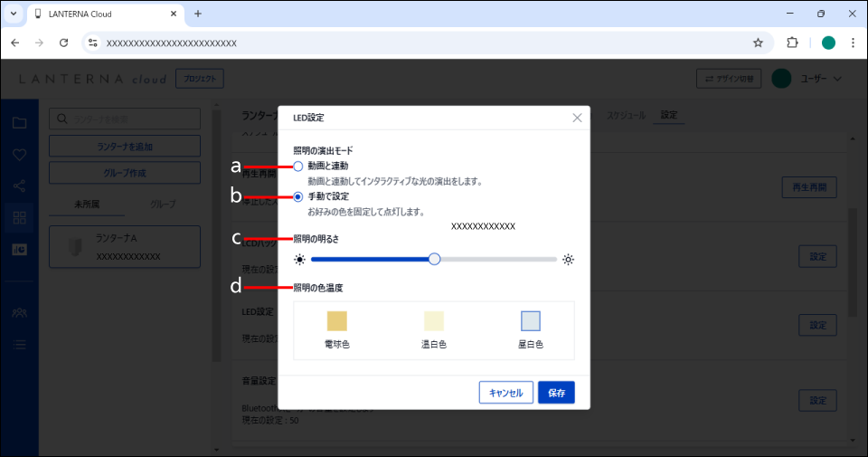Image resolution: width=868 pixels, height=457 pixels.
Task: Open the browser tab list chevron
Action: 14,14
